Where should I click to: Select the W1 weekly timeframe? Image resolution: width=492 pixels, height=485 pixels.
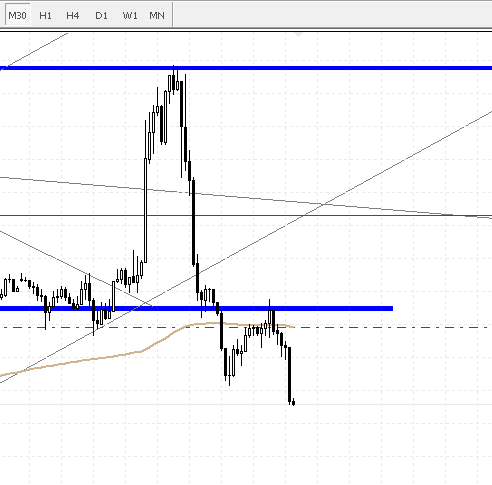point(130,16)
